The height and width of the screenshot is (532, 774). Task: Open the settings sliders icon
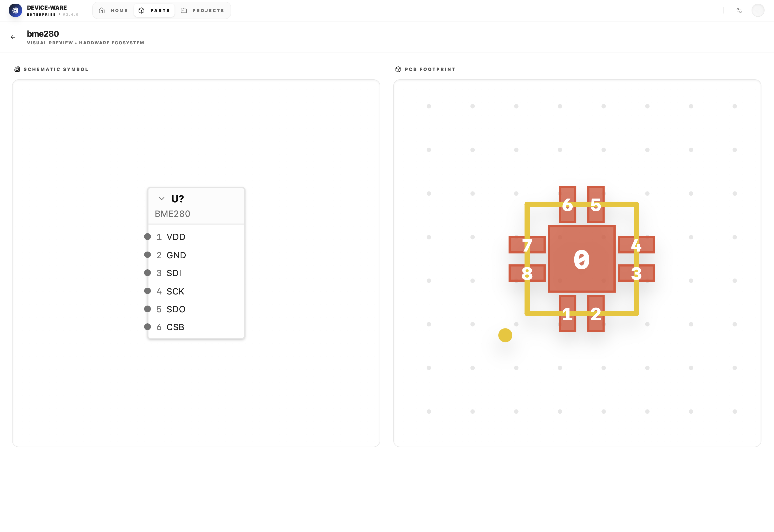(739, 11)
